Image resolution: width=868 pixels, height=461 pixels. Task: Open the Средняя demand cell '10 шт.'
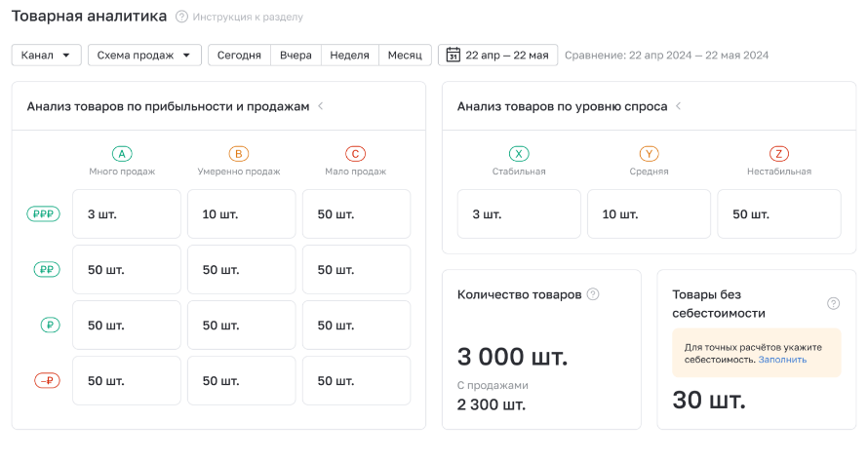click(x=649, y=214)
